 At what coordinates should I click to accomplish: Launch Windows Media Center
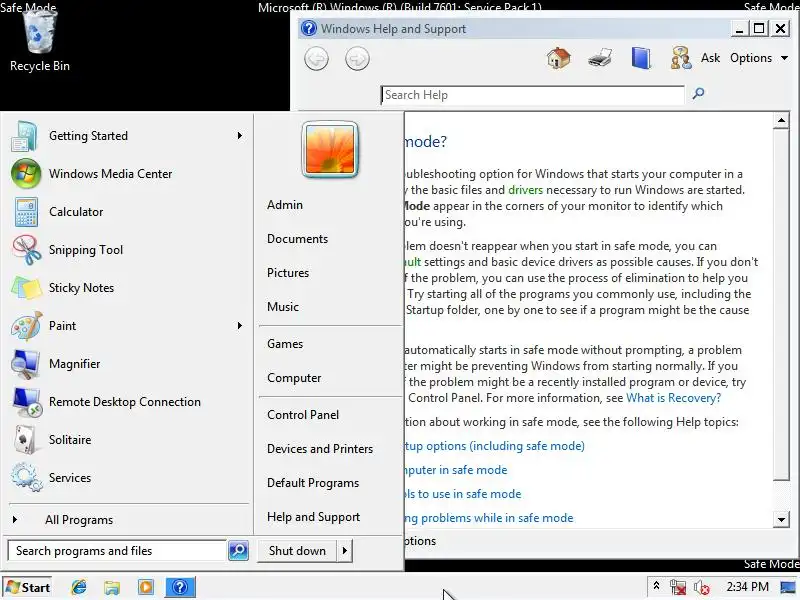pyautogui.click(x=128, y=173)
